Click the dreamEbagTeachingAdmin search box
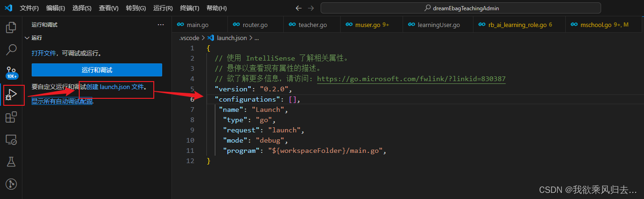This screenshot has height=199, width=644. pos(460,8)
